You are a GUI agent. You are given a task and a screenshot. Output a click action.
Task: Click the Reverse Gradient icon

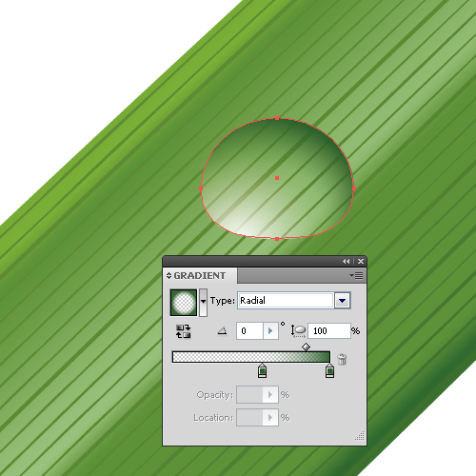(x=183, y=331)
